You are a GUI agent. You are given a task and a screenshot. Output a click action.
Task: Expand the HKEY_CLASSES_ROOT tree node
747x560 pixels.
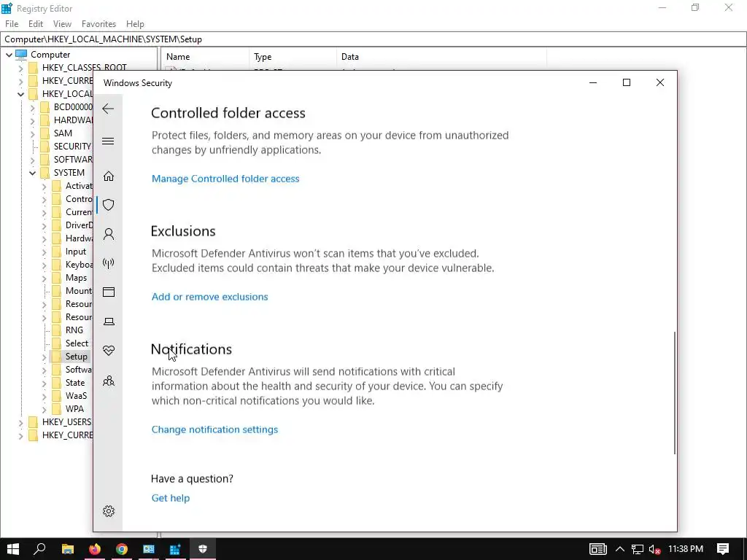point(20,68)
